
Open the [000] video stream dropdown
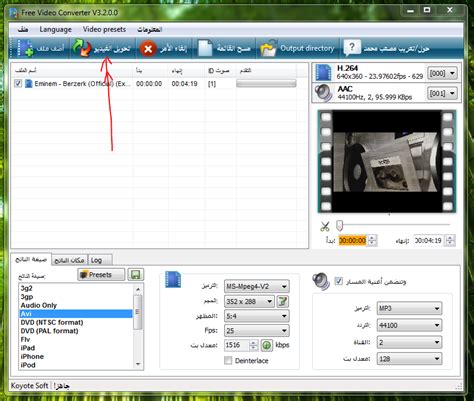point(442,73)
